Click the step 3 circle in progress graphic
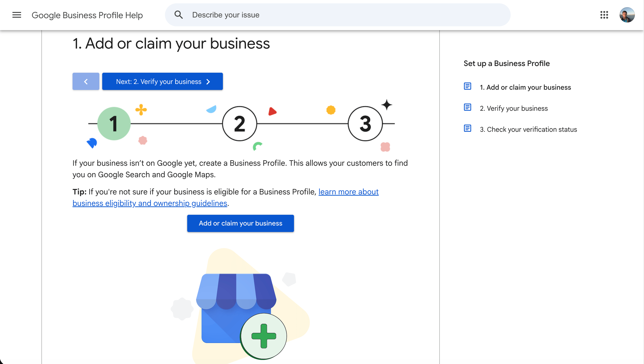This screenshot has width=644, height=364. pos(365,123)
